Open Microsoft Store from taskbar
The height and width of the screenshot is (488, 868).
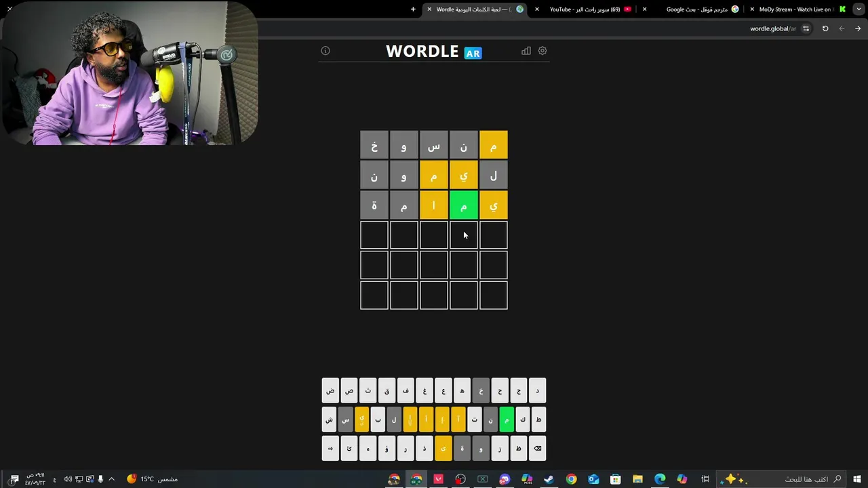(x=615, y=479)
